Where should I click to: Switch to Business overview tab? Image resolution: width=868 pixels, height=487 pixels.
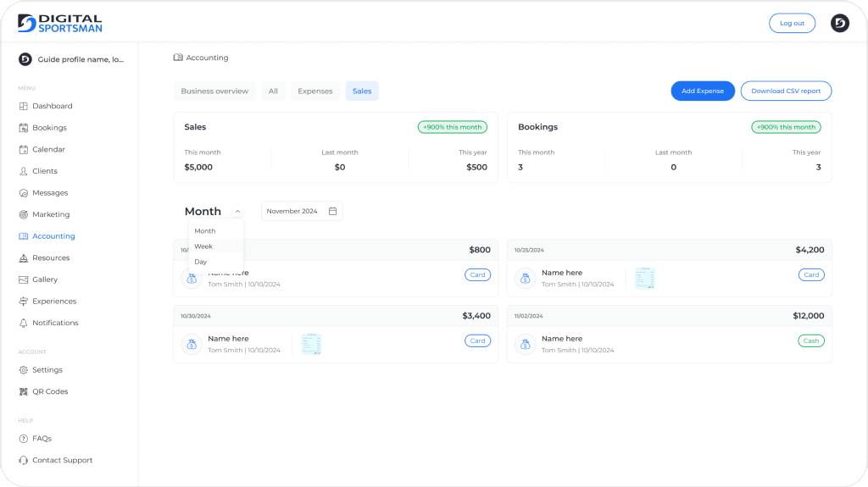click(x=214, y=91)
